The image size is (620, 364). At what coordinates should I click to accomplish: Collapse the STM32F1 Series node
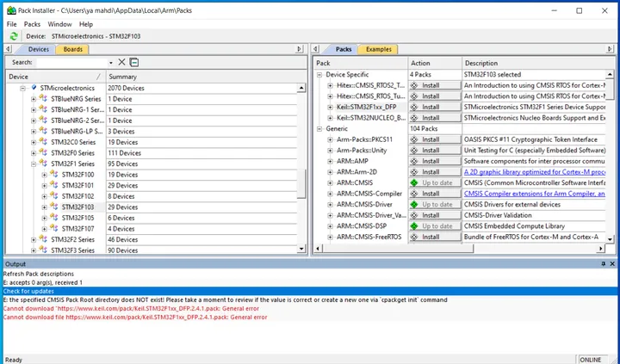tap(34, 163)
